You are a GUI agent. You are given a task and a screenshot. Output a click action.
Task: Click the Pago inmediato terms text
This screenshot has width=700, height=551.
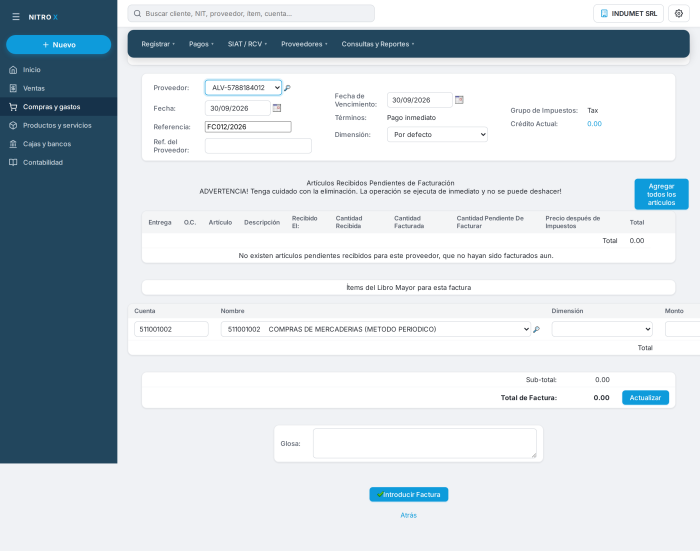click(x=411, y=117)
